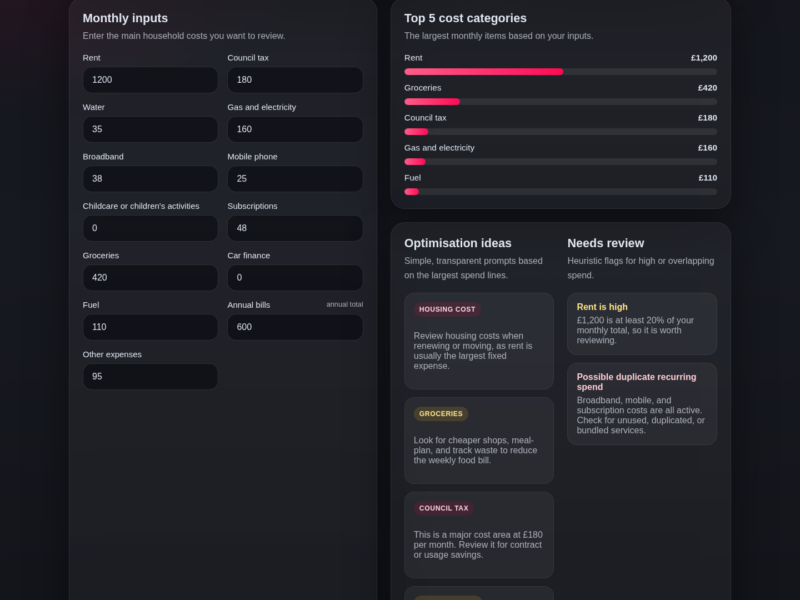The image size is (800, 600).
Task: Click the Groceries input field
Action: (x=151, y=278)
